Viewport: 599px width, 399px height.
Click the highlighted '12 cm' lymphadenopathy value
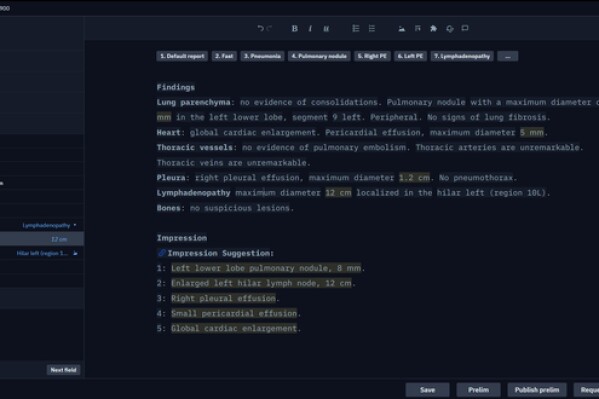point(338,193)
